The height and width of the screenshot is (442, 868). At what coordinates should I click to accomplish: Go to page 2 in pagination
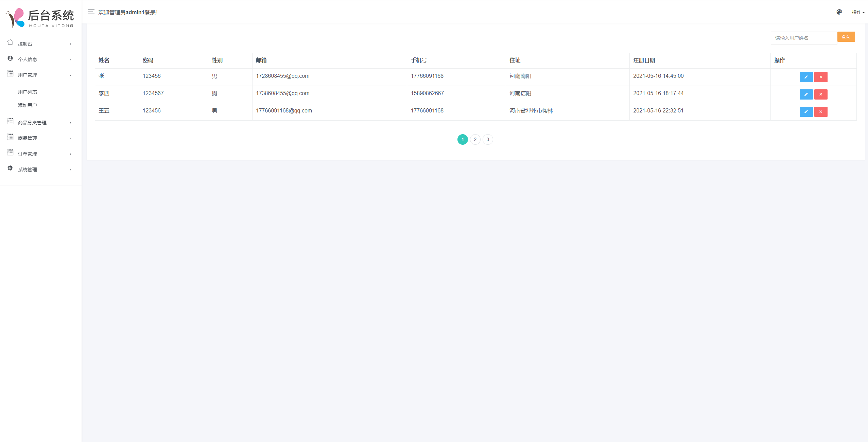(475, 140)
